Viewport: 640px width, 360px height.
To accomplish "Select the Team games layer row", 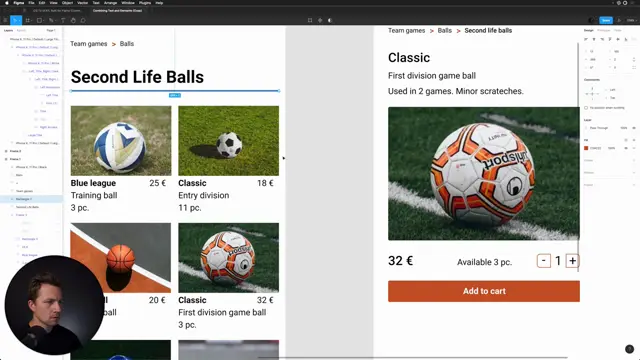I will click(31, 191).
